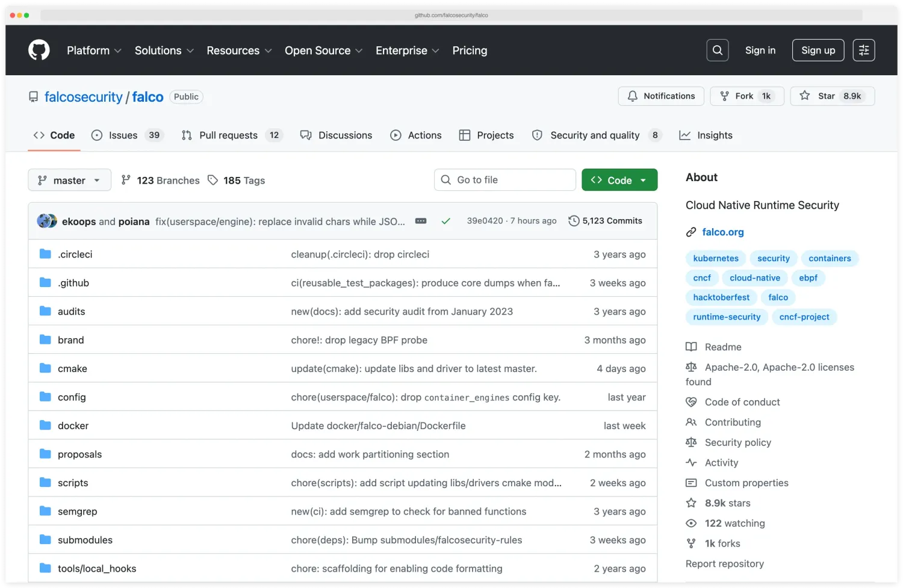
Task: Switch to the Projects tab
Action: coord(486,135)
